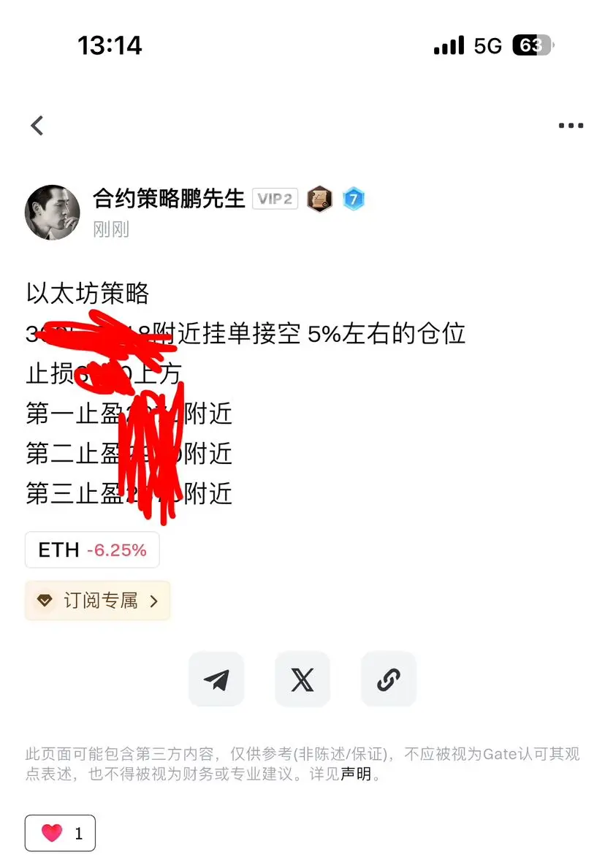Tap the battery indicator in status bar
Image resolution: width=605 pixels, height=868 pixels.
[533, 45]
